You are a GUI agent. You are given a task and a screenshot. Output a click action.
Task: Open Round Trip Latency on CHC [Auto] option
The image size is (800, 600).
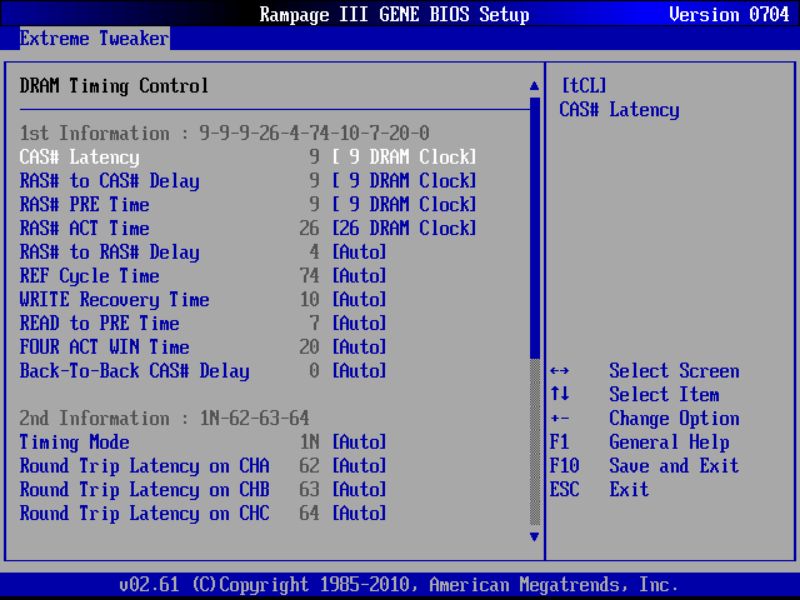click(x=359, y=513)
